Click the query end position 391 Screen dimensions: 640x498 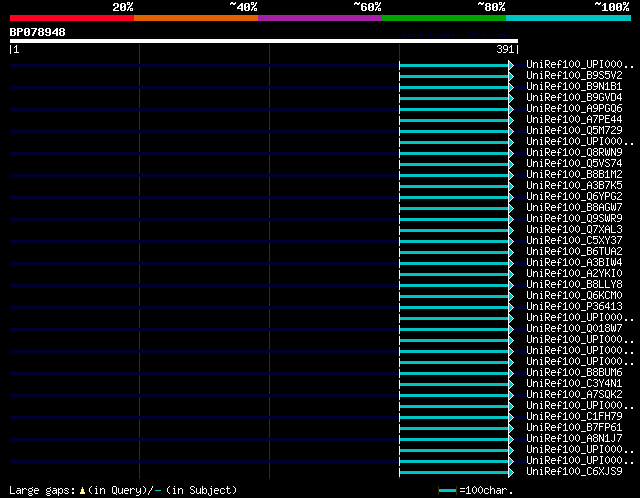pos(505,49)
